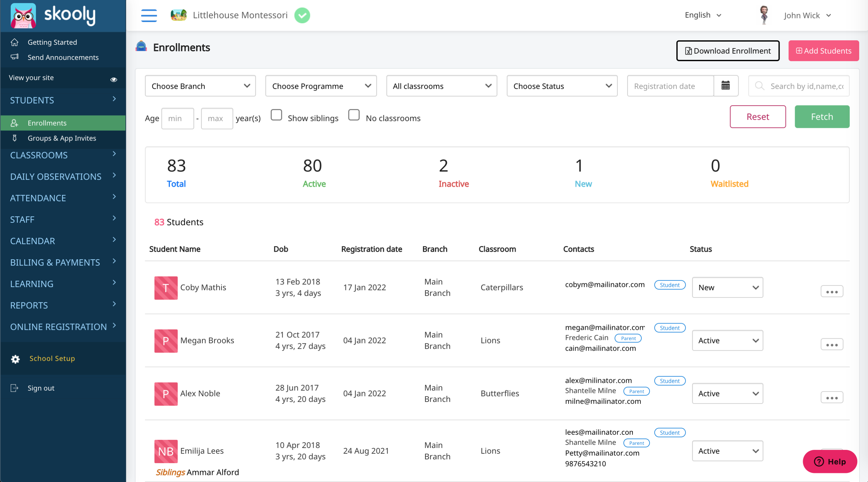Click the minimum age input field
868x482 pixels.
[x=178, y=118]
